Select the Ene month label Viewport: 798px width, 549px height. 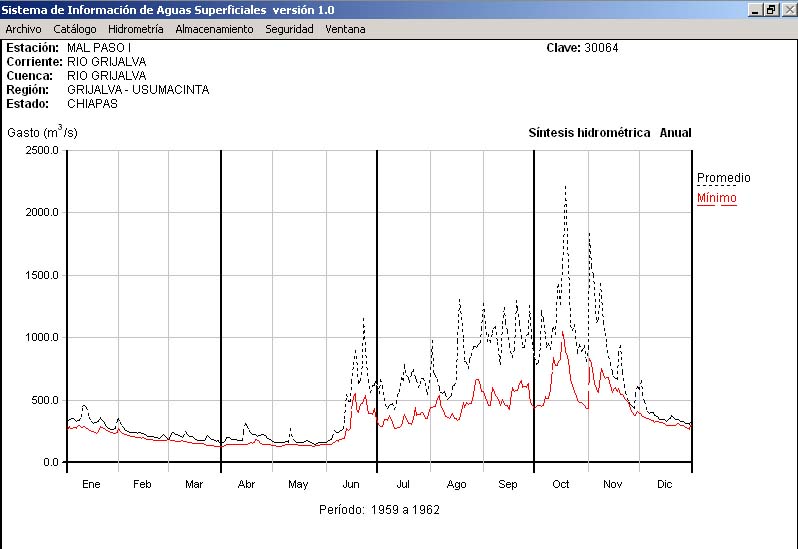(91, 484)
